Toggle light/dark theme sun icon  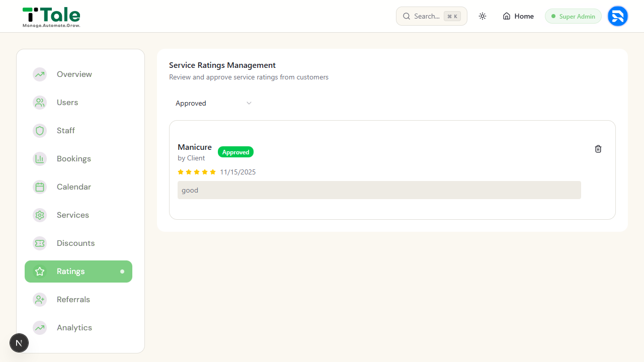click(482, 16)
